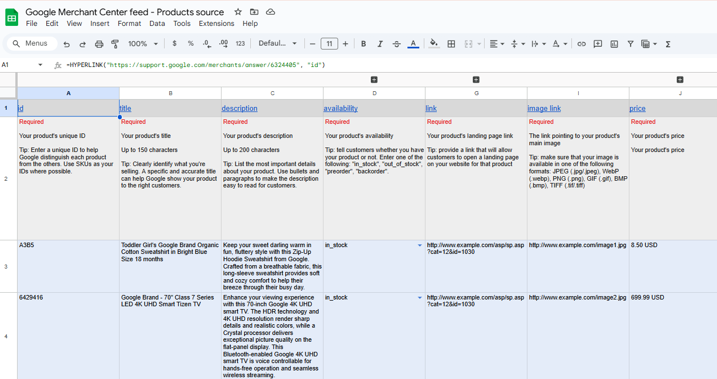Screen dimensions: 717x379
Task: Click the font size input field
Action: 329,44
